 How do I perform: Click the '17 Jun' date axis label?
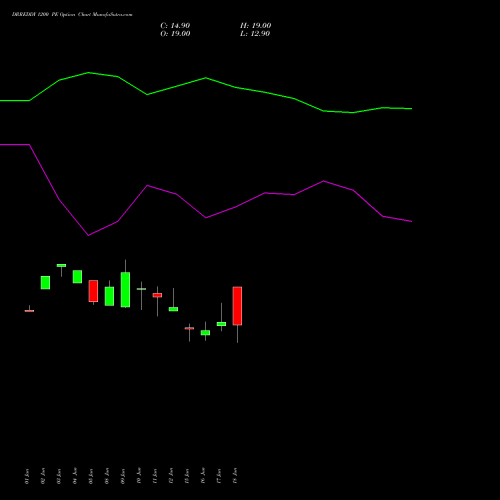click(x=219, y=476)
